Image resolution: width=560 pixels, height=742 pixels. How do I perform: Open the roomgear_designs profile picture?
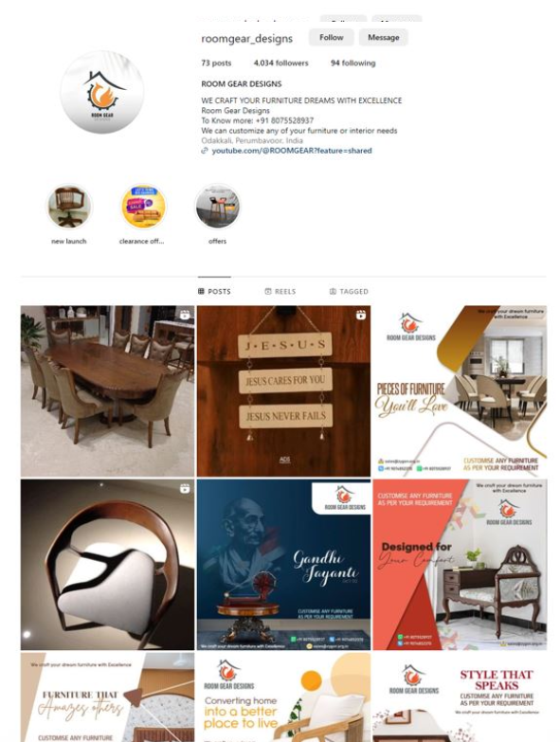(102, 92)
